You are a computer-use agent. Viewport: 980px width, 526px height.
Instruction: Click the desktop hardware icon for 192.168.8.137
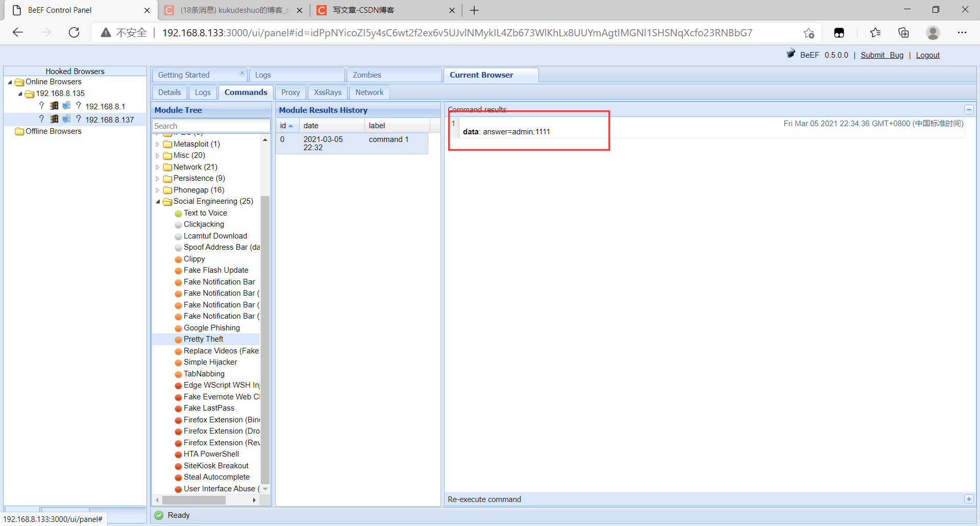(66, 119)
